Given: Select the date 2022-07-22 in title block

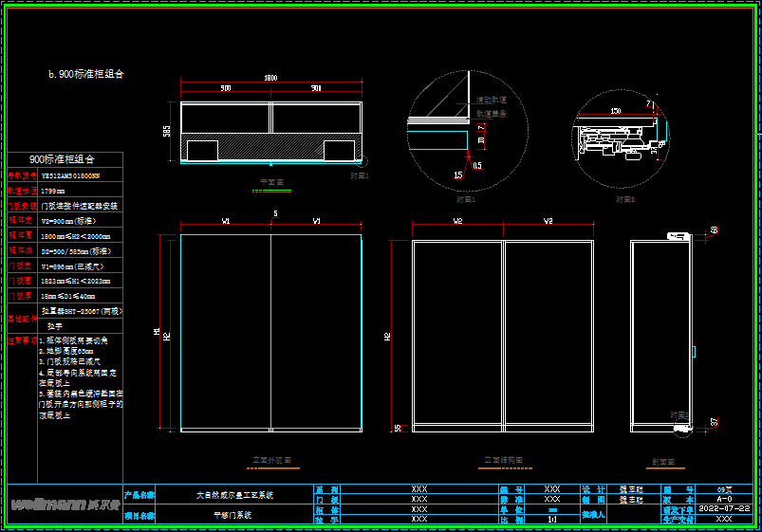Looking at the screenshot, I should click(723, 508).
